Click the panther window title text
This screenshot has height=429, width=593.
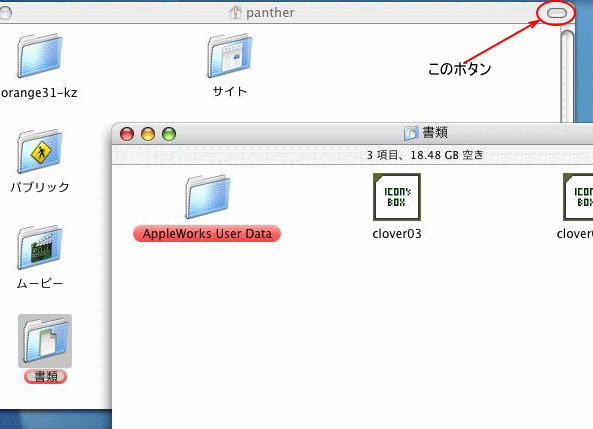(x=270, y=13)
